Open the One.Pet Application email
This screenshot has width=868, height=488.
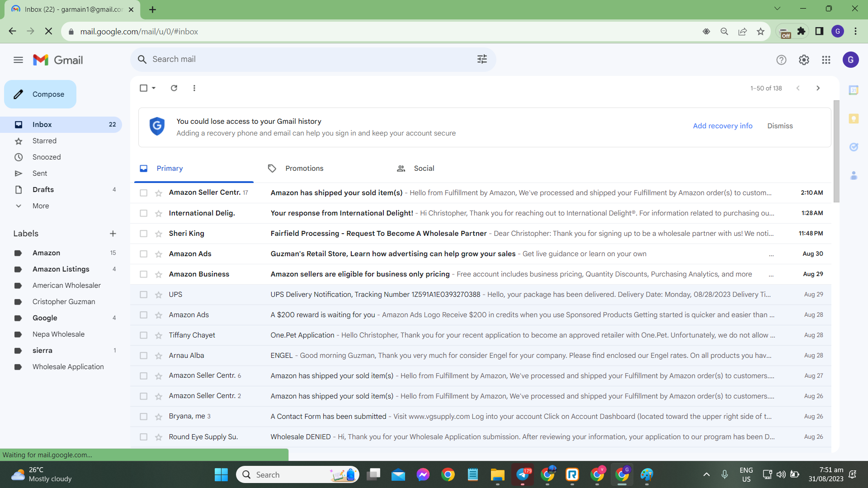coord(481,335)
